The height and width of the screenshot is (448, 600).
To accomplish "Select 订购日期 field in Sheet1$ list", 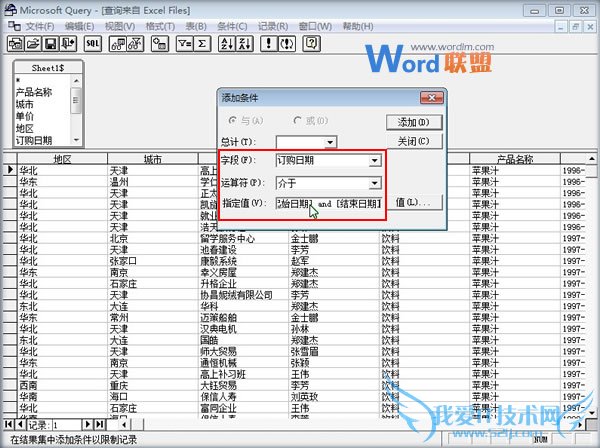I will point(34,140).
